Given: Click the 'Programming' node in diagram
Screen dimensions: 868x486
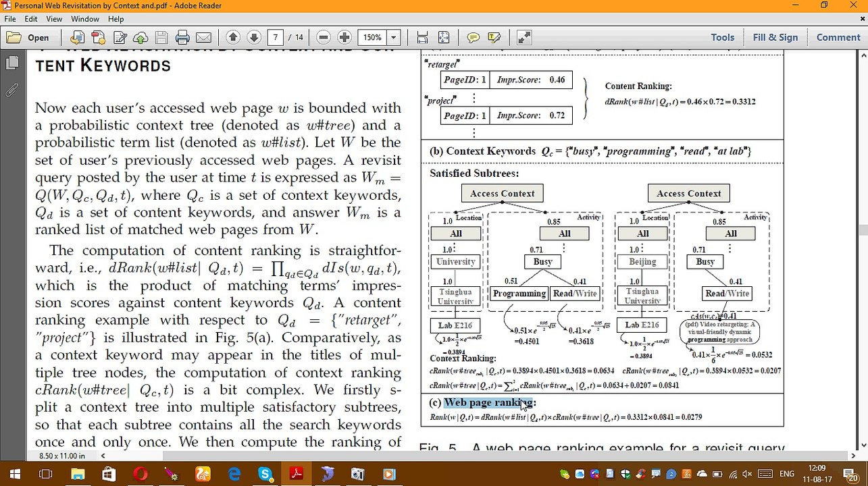Looking at the screenshot, I should click(x=519, y=294).
